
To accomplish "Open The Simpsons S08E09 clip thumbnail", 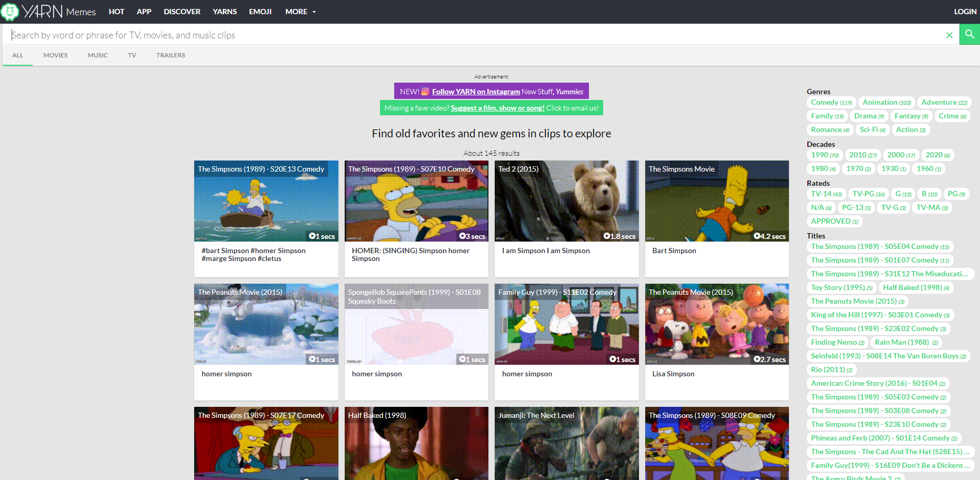I will click(x=717, y=443).
